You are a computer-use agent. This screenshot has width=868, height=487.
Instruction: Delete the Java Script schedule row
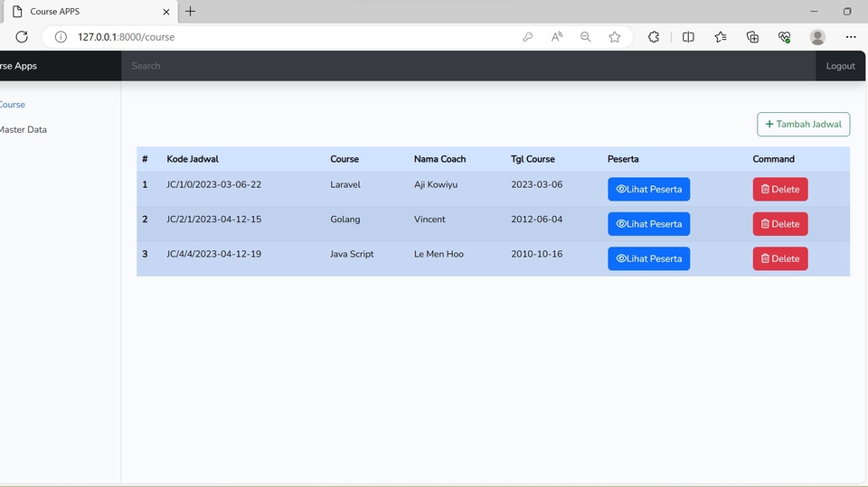(x=780, y=258)
